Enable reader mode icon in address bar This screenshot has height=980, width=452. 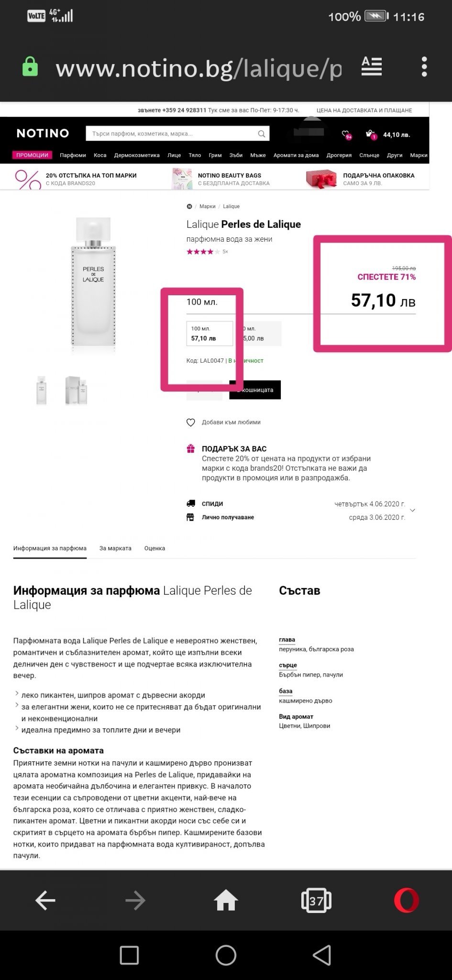tap(371, 67)
